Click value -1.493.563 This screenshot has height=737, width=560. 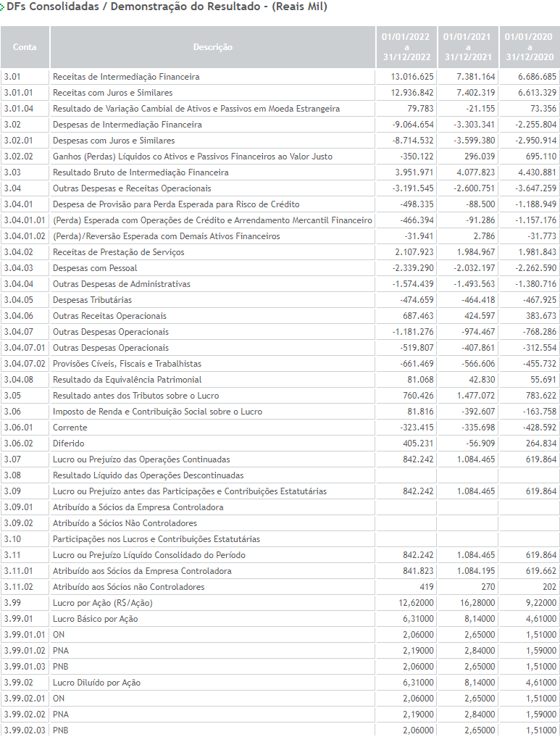(x=474, y=284)
